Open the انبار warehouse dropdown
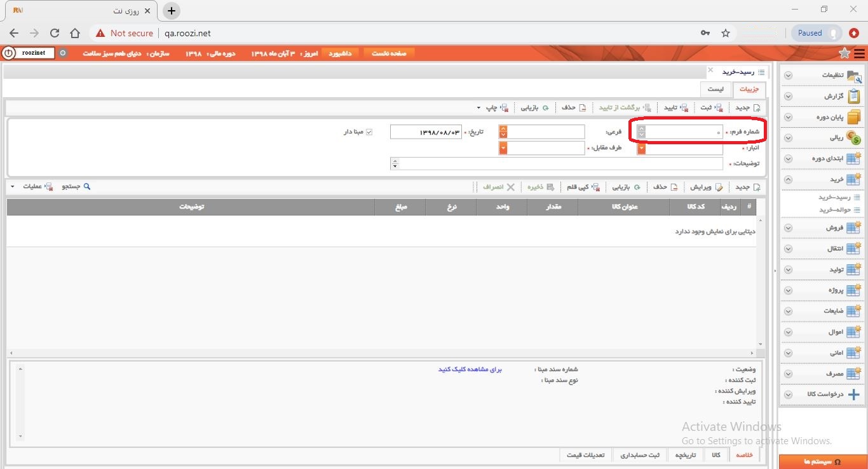 642,148
